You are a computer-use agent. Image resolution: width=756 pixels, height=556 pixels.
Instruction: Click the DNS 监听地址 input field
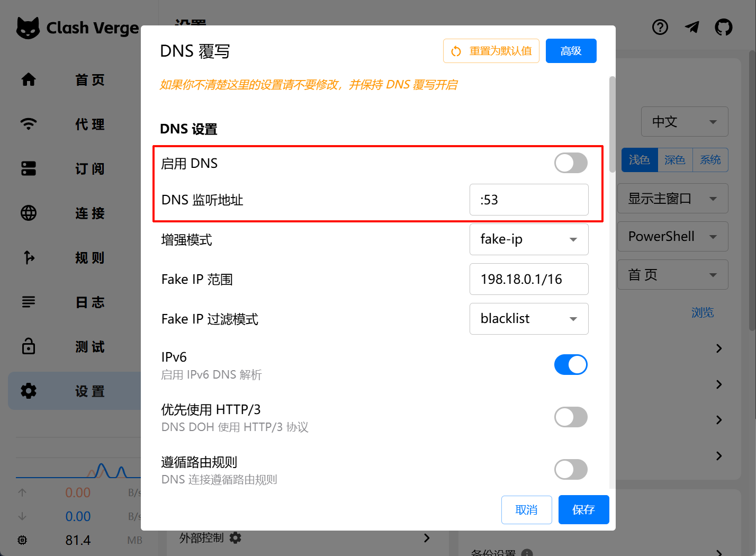[529, 200]
